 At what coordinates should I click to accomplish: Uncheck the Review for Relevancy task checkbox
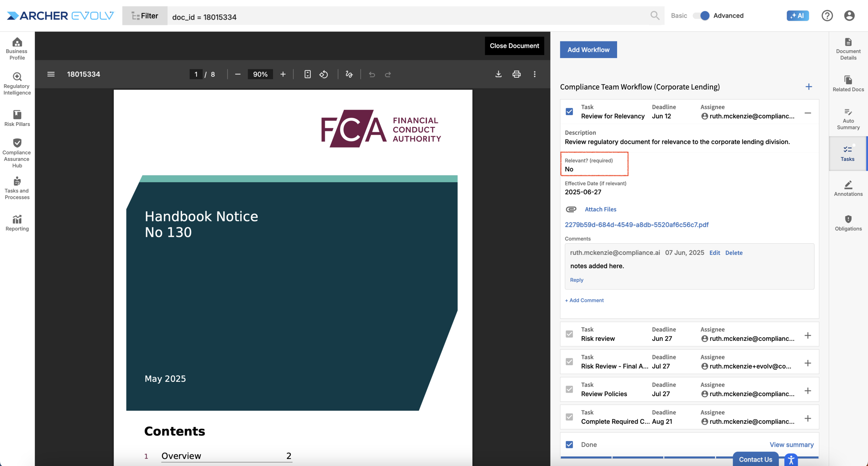pyautogui.click(x=569, y=111)
